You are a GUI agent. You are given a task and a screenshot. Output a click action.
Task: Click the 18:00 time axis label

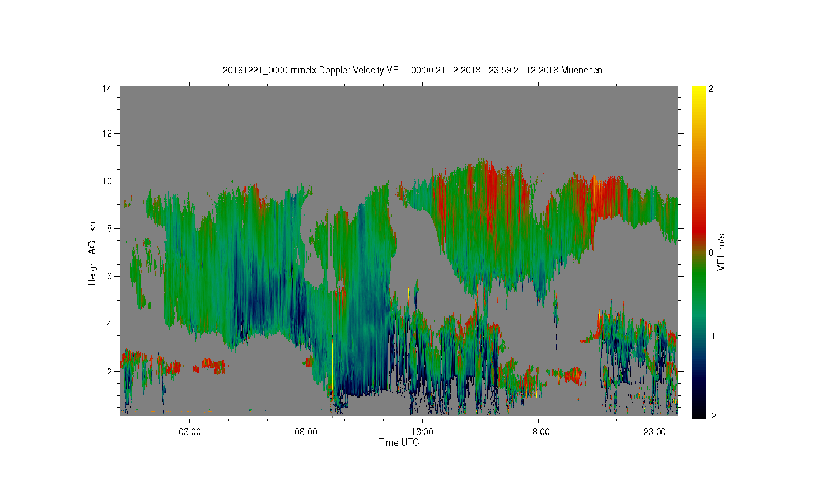coord(539,432)
